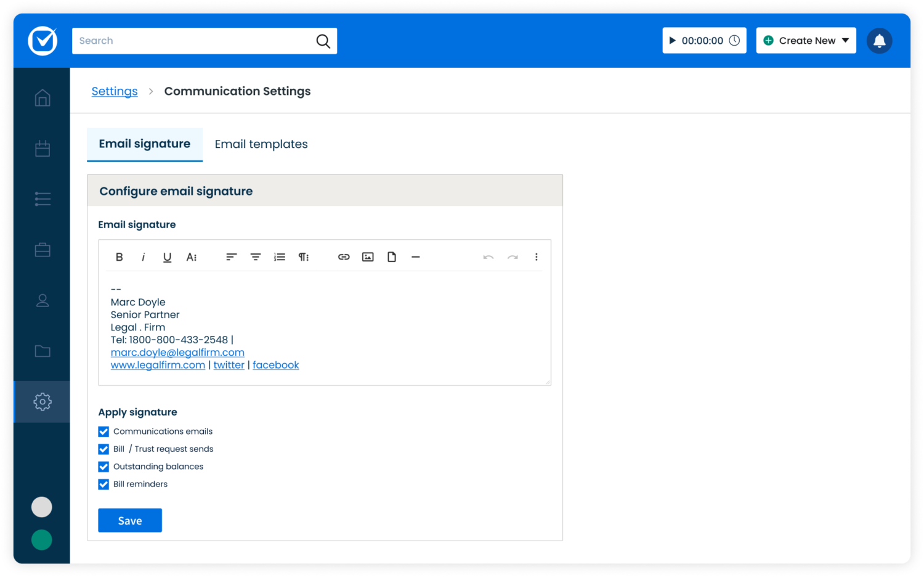924x577 pixels.
Task: Switch to the Email templates tab
Action: point(261,144)
